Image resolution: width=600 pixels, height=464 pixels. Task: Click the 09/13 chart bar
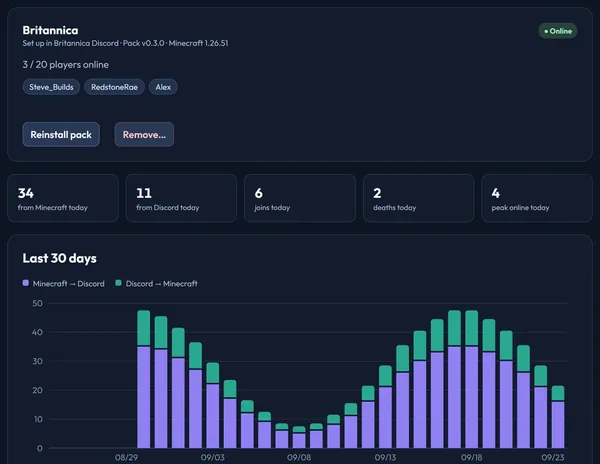(x=385, y=407)
